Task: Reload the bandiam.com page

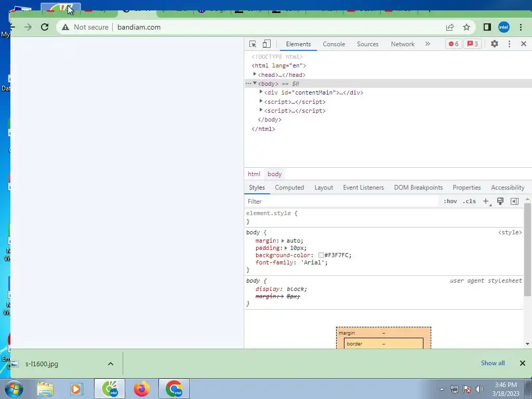Action: pos(45,27)
